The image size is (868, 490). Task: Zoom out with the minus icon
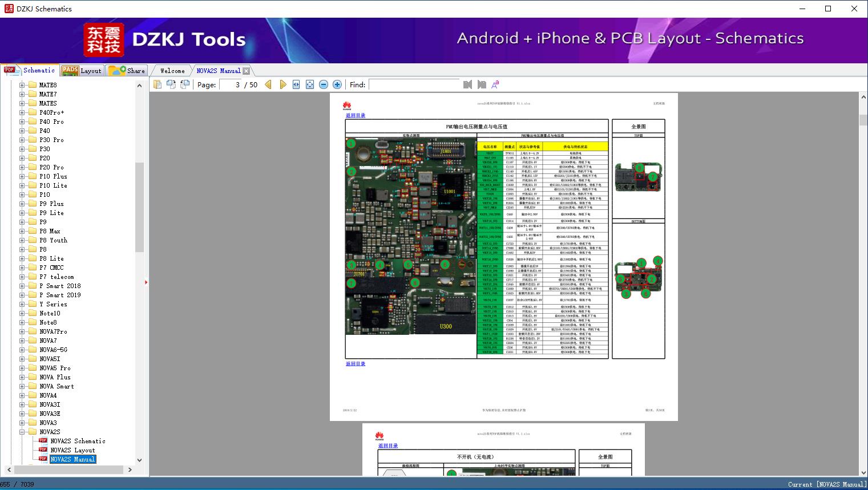coord(324,84)
